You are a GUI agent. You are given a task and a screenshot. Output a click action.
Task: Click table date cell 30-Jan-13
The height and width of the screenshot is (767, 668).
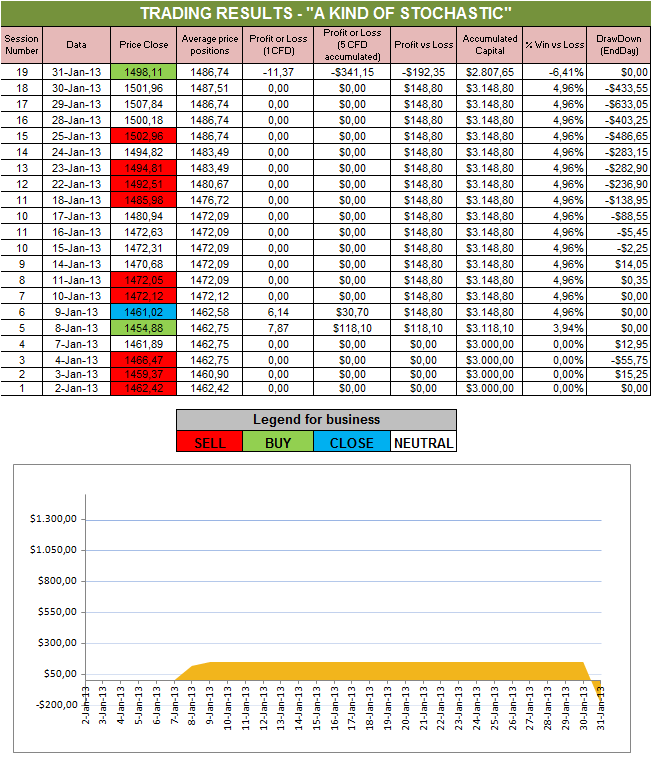76,88
